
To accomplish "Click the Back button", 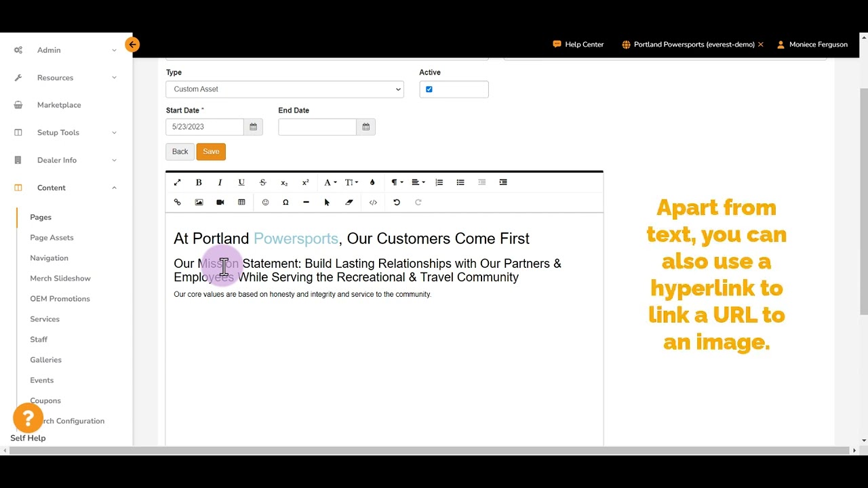I will [180, 152].
